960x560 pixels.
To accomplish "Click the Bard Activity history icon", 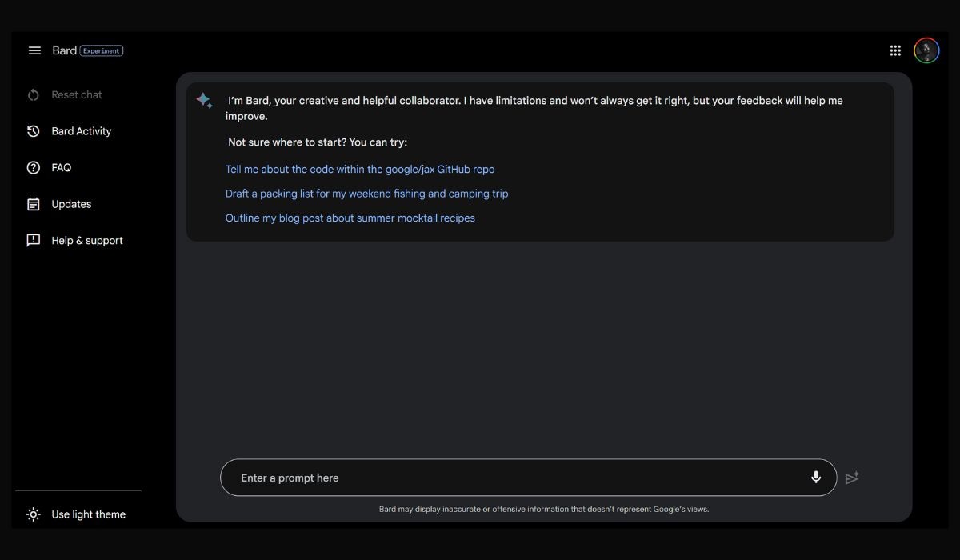I will (34, 131).
